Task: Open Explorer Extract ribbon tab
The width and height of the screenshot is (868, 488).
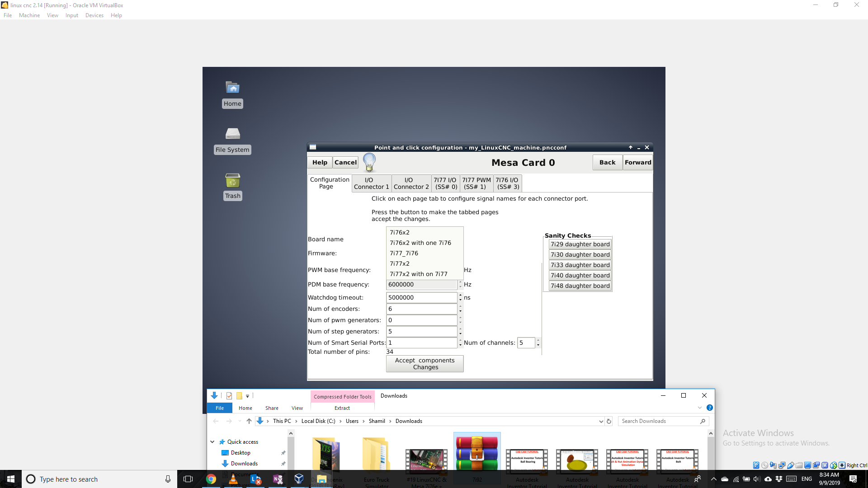Action: pyautogui.click(x=342, y=408)
